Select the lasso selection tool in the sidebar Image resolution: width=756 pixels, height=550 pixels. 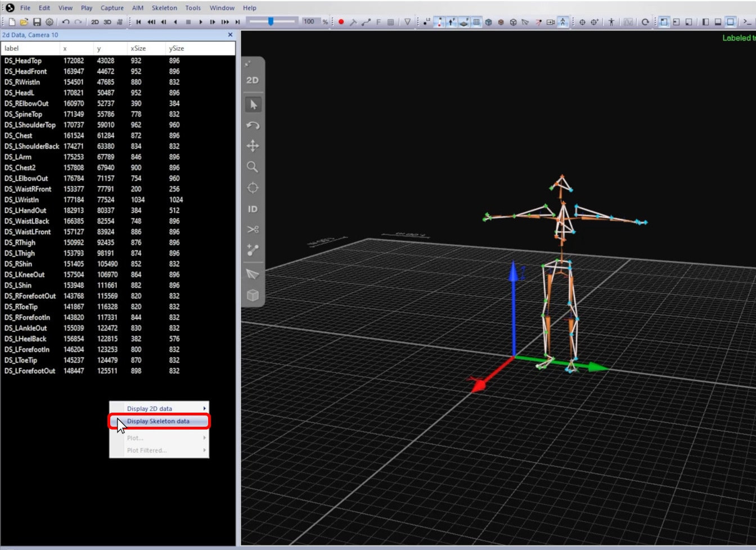(253, 274)
